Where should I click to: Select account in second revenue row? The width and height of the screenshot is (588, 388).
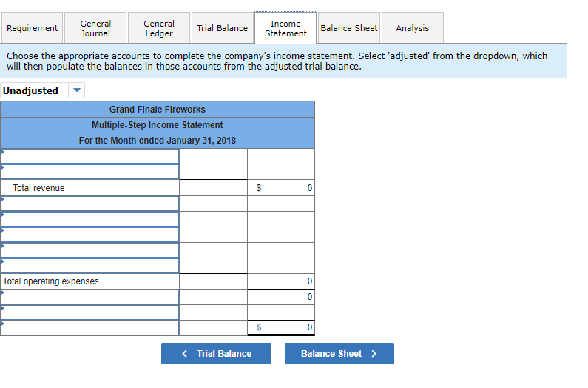tap(90, 172)
